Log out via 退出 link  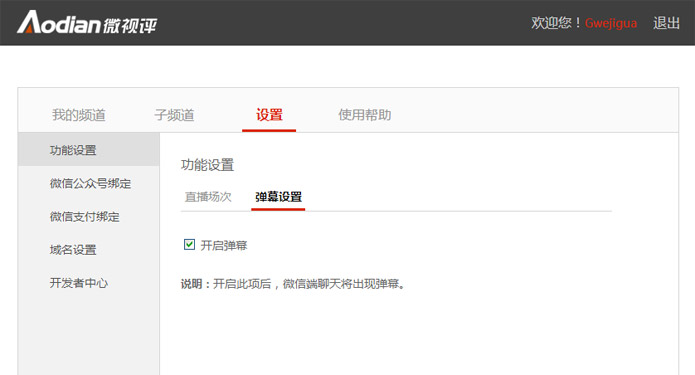pos(666,23)
